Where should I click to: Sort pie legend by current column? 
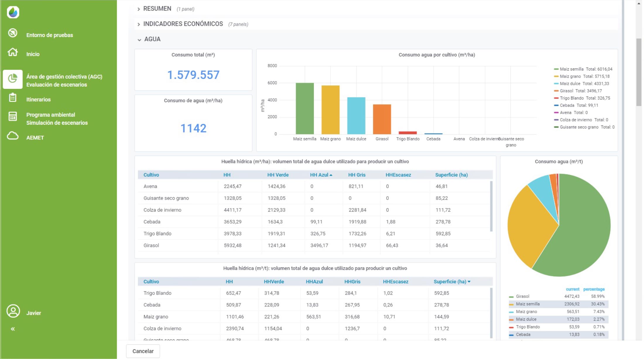pyautogui.click(x=572, y=289)
